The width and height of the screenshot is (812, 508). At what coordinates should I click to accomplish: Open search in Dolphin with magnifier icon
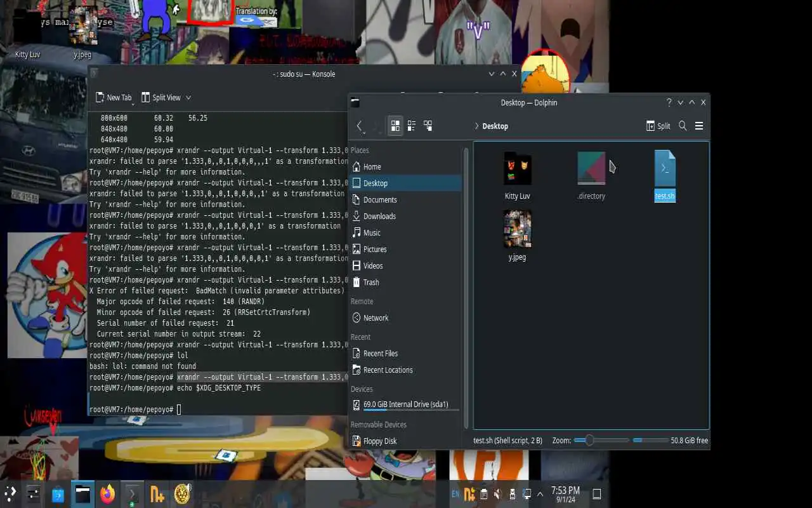683,126
